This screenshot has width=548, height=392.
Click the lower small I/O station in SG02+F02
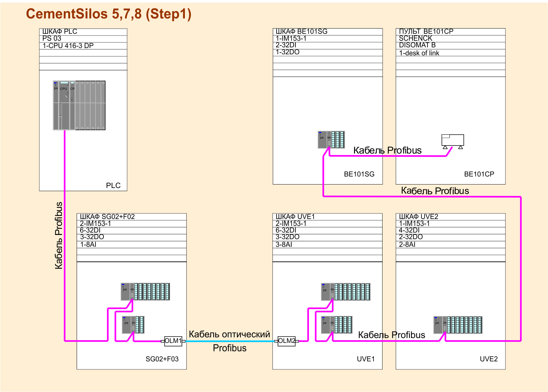(133, 324)
